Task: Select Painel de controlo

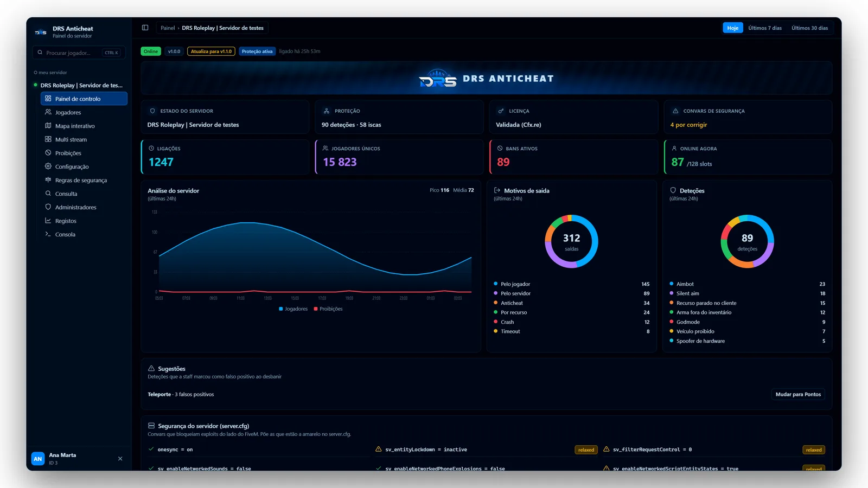Action: pyautogui.click(x=84, y=99)
